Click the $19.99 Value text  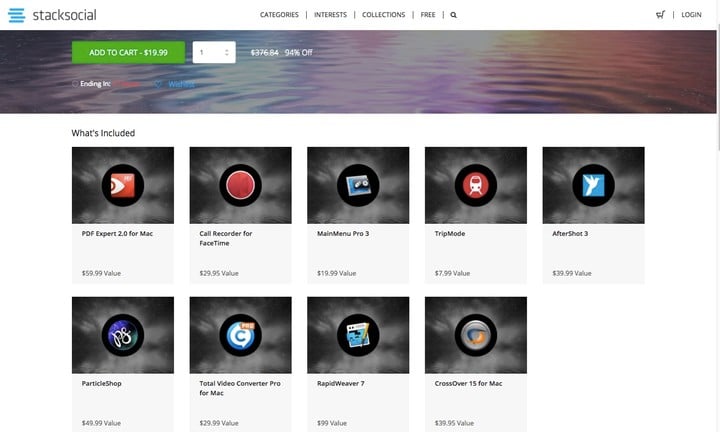337,273
